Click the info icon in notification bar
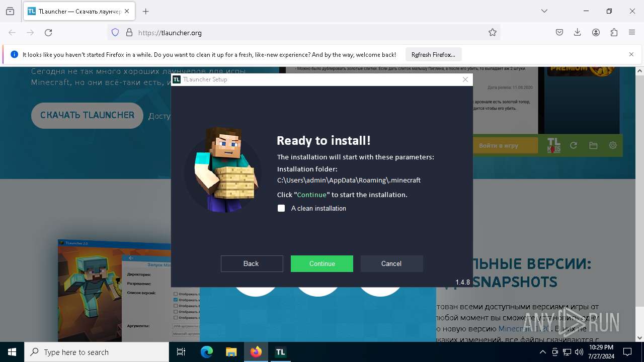The height and width of the screenshot is (362, 644). point(14,54)
